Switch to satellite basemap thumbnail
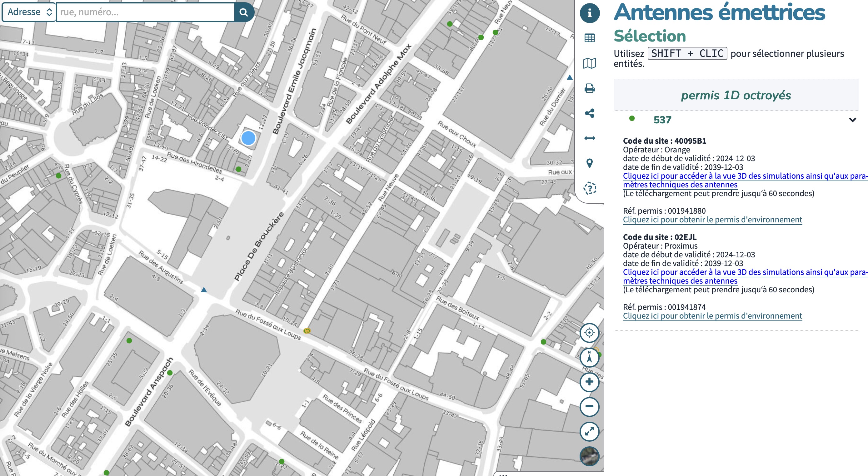Viewport: 868px width, 476px height. pos(589,456)
